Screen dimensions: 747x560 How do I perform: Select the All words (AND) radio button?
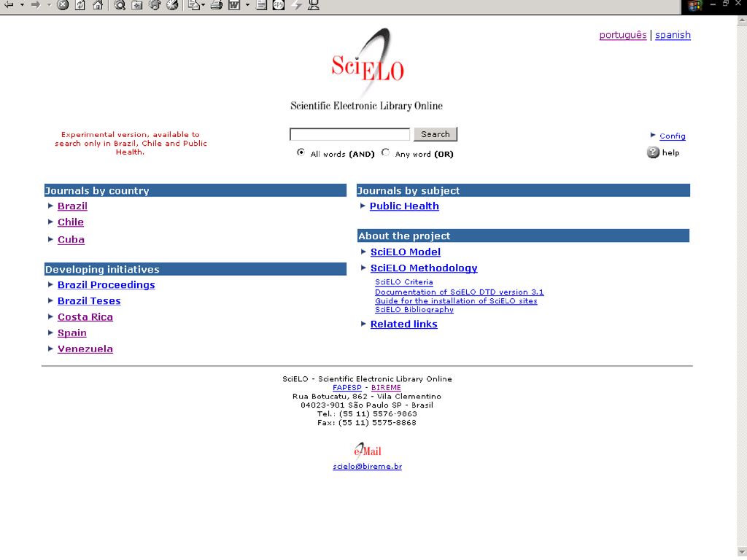coord(301,152)
